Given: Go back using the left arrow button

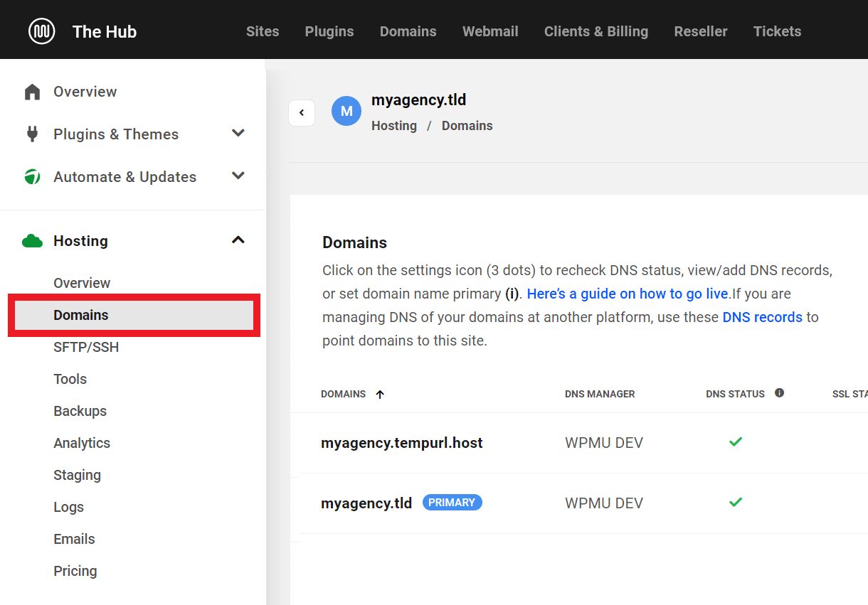Looking at the screenshot, I should pos(302,112).
